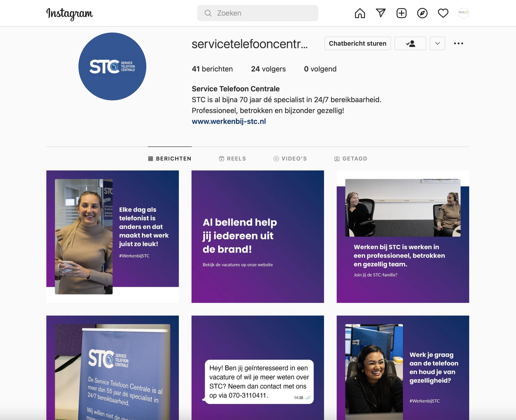Go to the Home feed icon
Screen dimensions: 516x420
(360, 13)
